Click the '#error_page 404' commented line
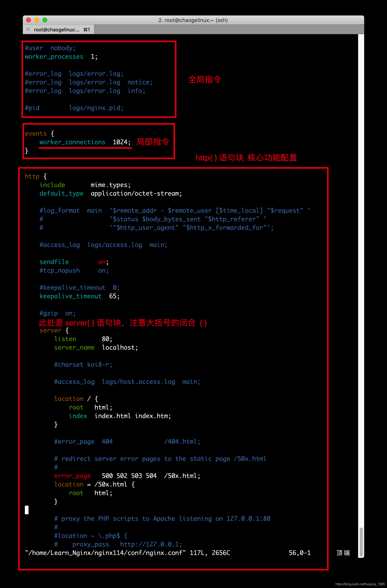The height and width of the screenshot is (588, 387). point(127,442)
